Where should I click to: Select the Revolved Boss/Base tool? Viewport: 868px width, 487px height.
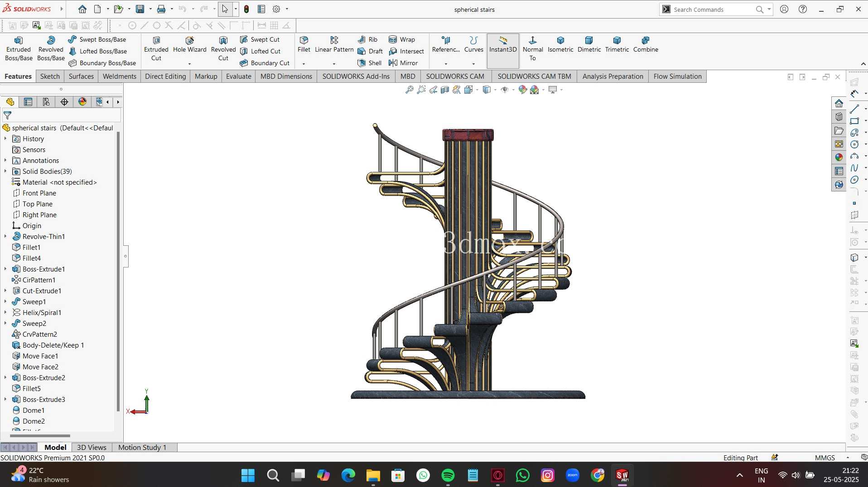pos(51,48)
